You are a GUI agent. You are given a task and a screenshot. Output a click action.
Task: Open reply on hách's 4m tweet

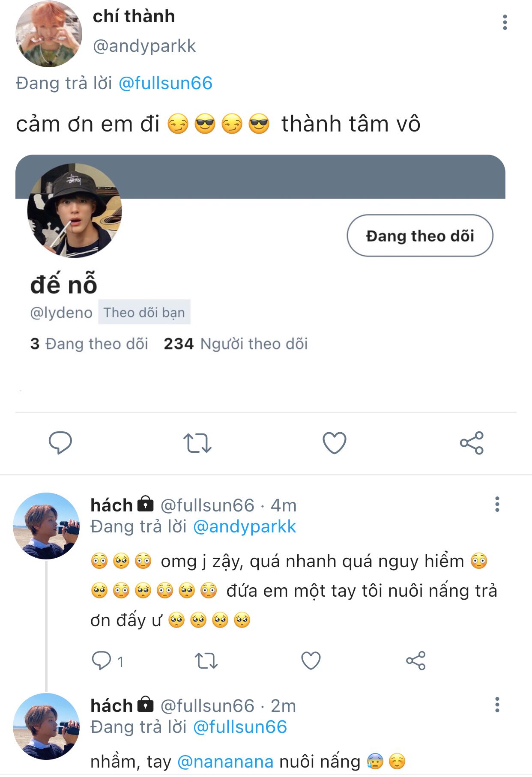pyautogui.click(x=102, y=660)
